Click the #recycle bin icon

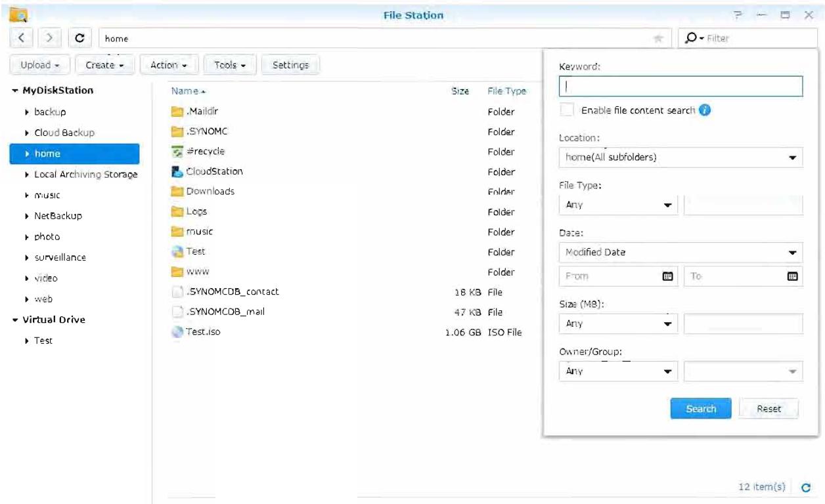177,152
